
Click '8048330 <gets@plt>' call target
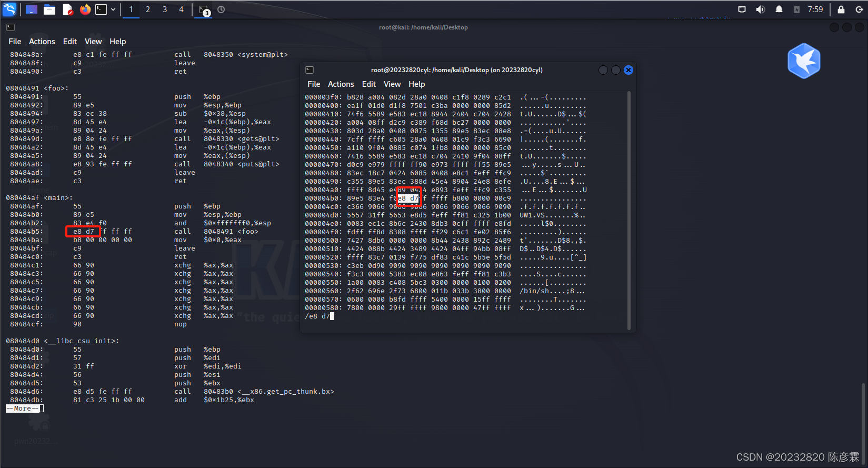(242, 139)
